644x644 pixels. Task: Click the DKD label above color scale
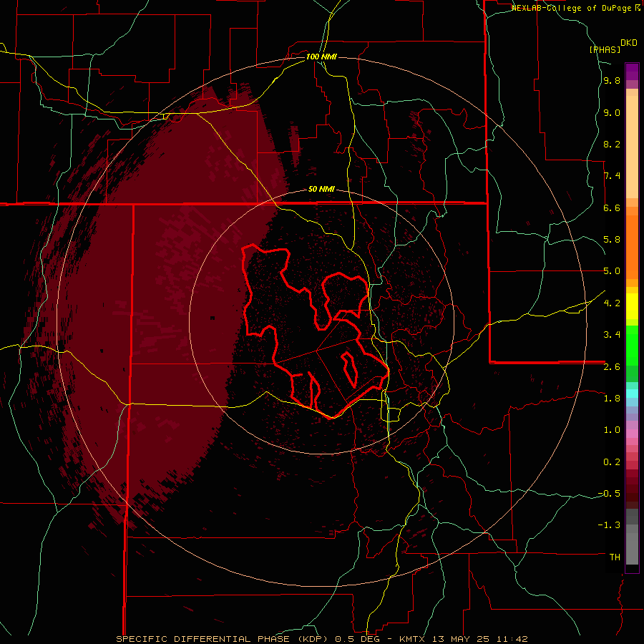point(629,43)
